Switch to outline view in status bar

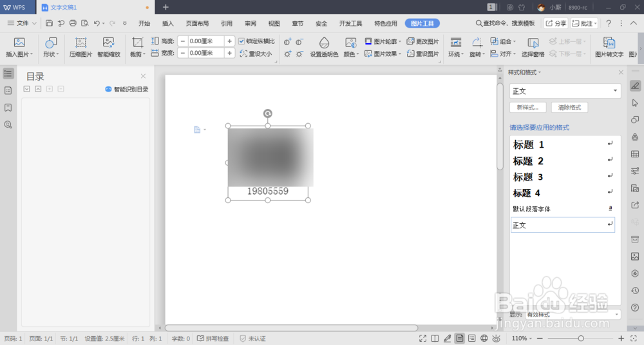coord(472,339)
